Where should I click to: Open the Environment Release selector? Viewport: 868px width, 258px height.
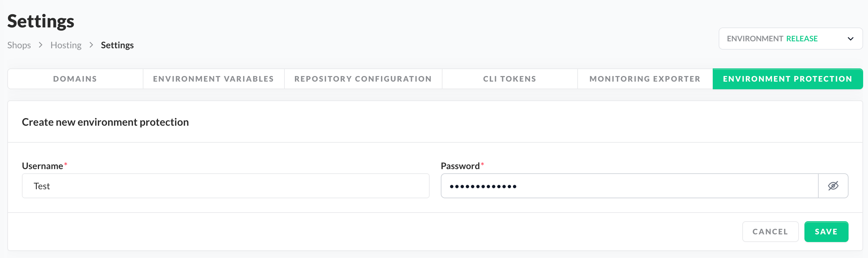[x=785, y=39]
